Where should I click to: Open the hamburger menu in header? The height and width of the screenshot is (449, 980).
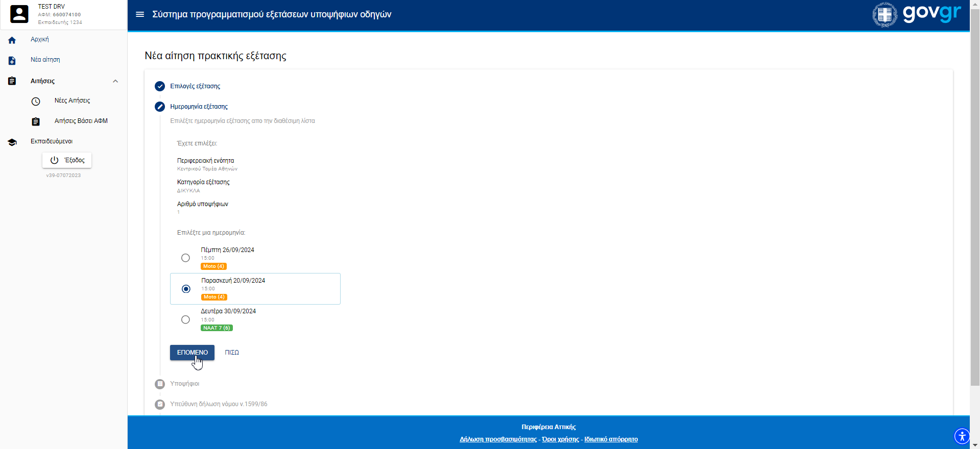(x=140, y=14)
